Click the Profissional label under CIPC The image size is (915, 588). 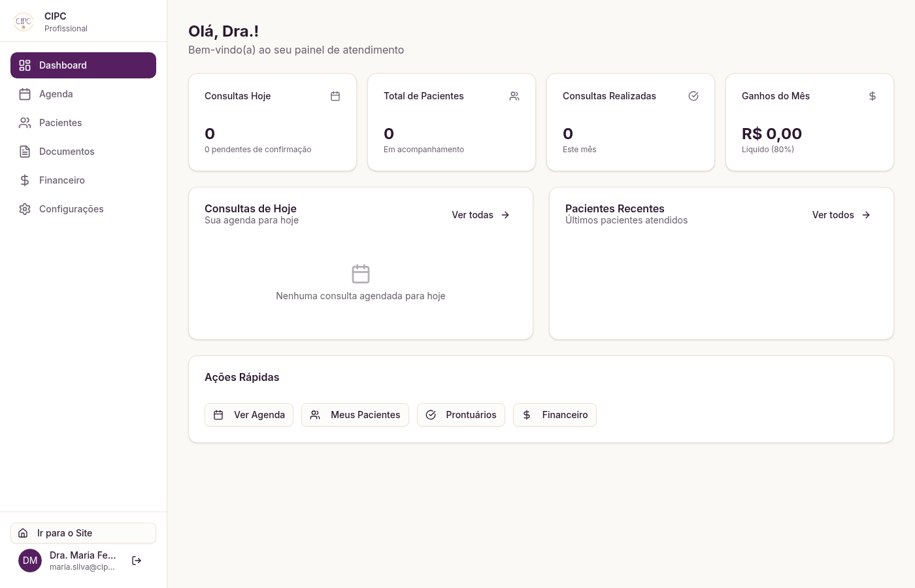point(66,29)
